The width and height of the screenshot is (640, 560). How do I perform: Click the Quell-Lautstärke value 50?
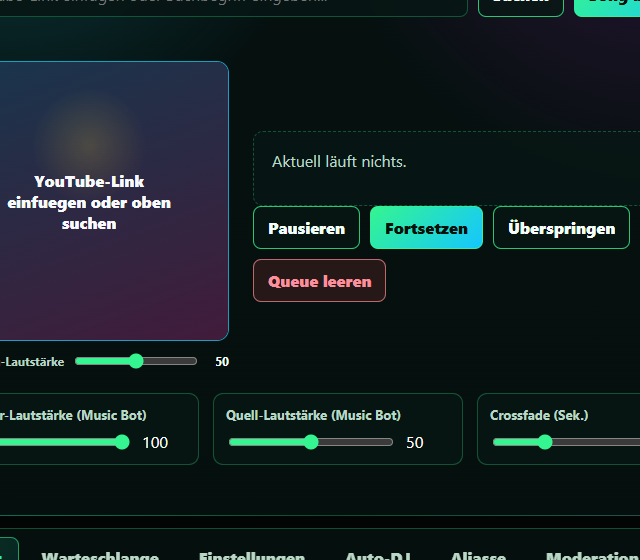(x=415, y=443)
